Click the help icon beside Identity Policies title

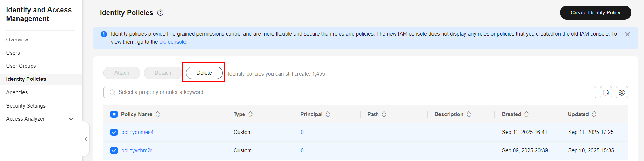pos(161,13)
